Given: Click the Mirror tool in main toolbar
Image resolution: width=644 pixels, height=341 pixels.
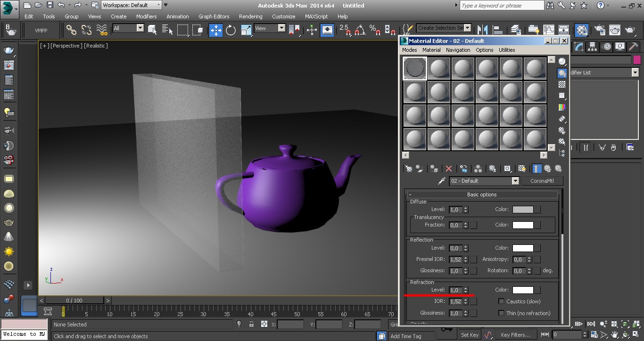Looking at the screenshot, I should pos(482,30).
